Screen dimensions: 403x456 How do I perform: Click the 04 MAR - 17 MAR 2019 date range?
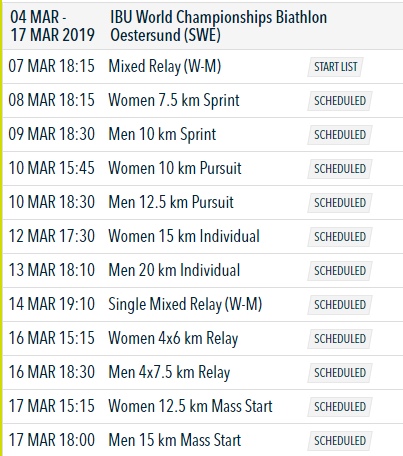52,26
